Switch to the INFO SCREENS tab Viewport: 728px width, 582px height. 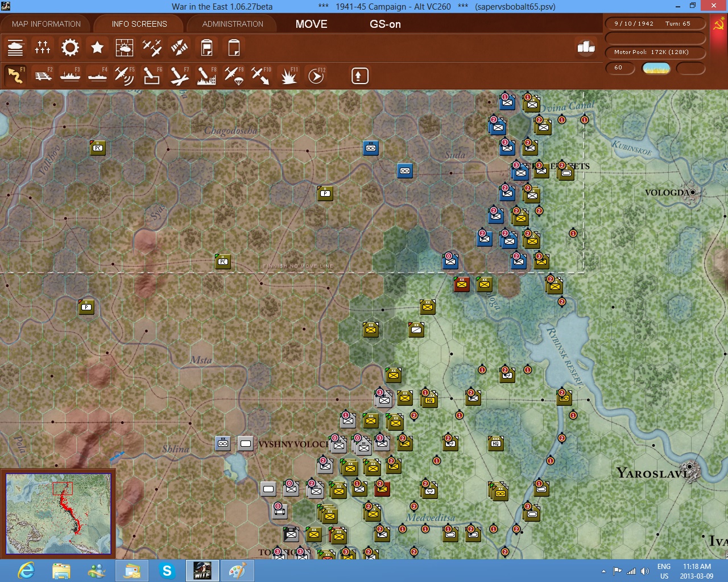click(x=139, y=24)
